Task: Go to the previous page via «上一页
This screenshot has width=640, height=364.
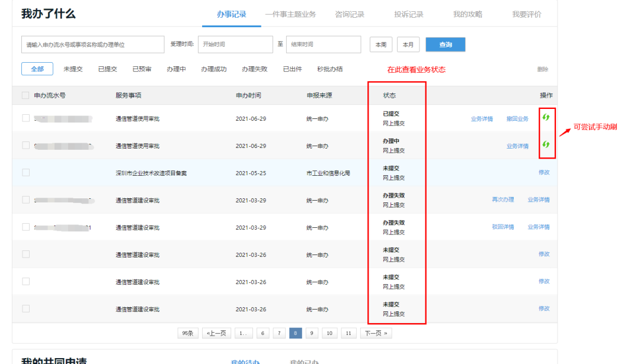Action: click(x=216, y=333)
